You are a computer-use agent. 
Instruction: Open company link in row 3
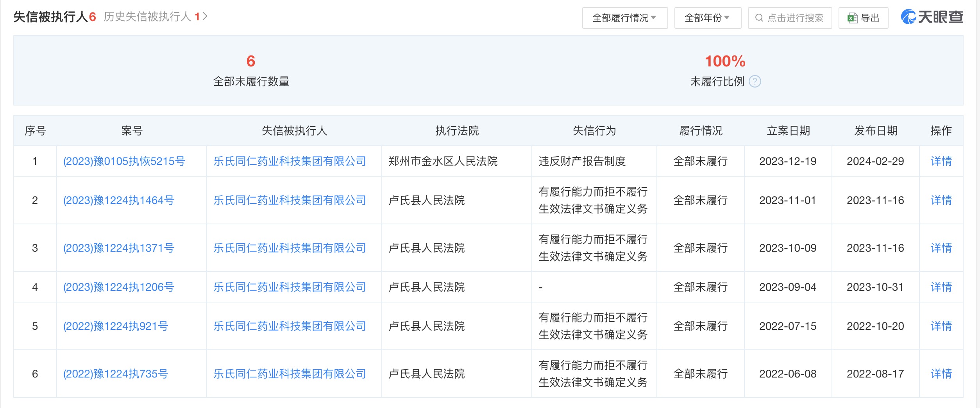pyautogui.click(x=290, y=248)
